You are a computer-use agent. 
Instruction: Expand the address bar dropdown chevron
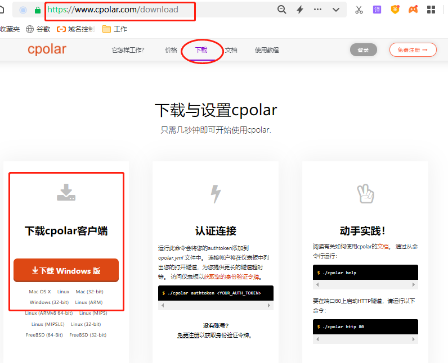(336, 10)
